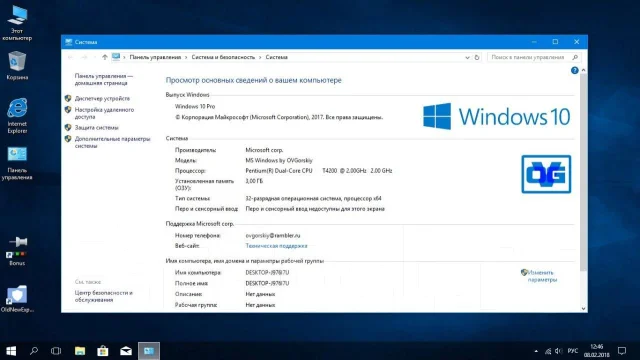Open recent locations dropdown arrow

click(x=95, y=57)
